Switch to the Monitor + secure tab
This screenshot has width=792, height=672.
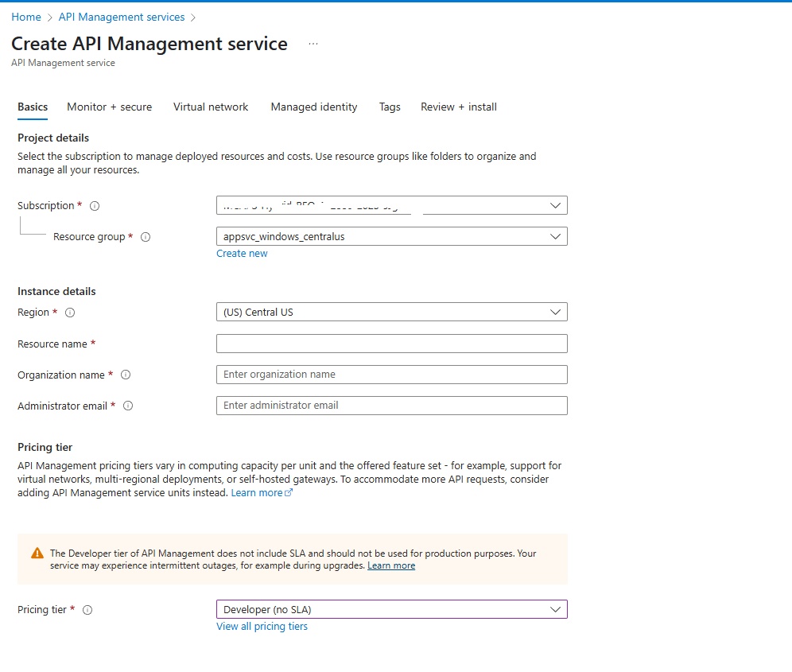(110, 107)
